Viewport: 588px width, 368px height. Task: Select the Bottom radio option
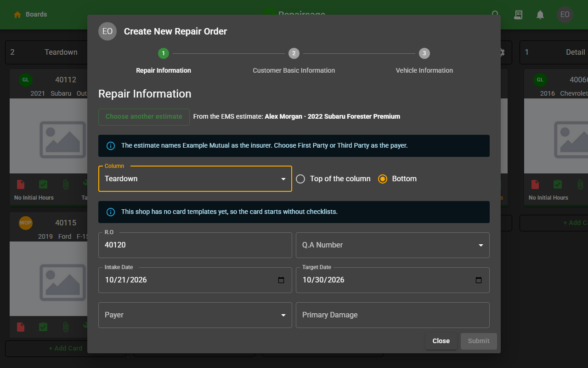coord(383,179)
